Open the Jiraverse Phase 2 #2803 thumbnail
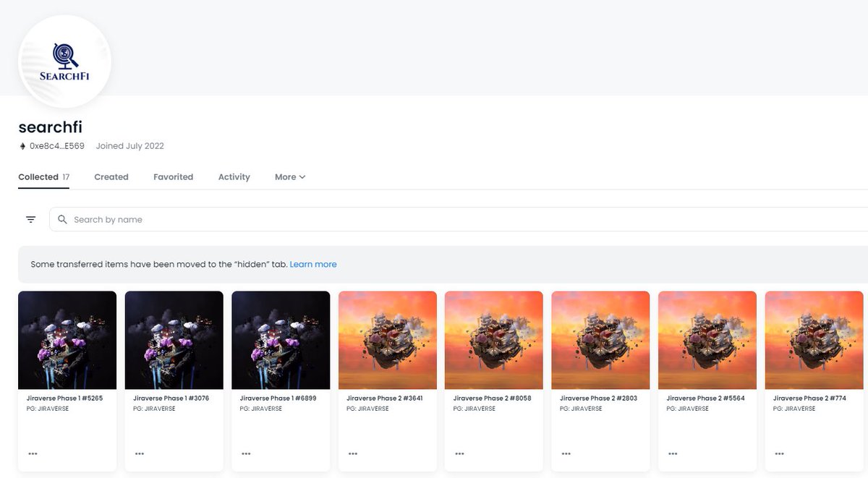 point(601,340)
